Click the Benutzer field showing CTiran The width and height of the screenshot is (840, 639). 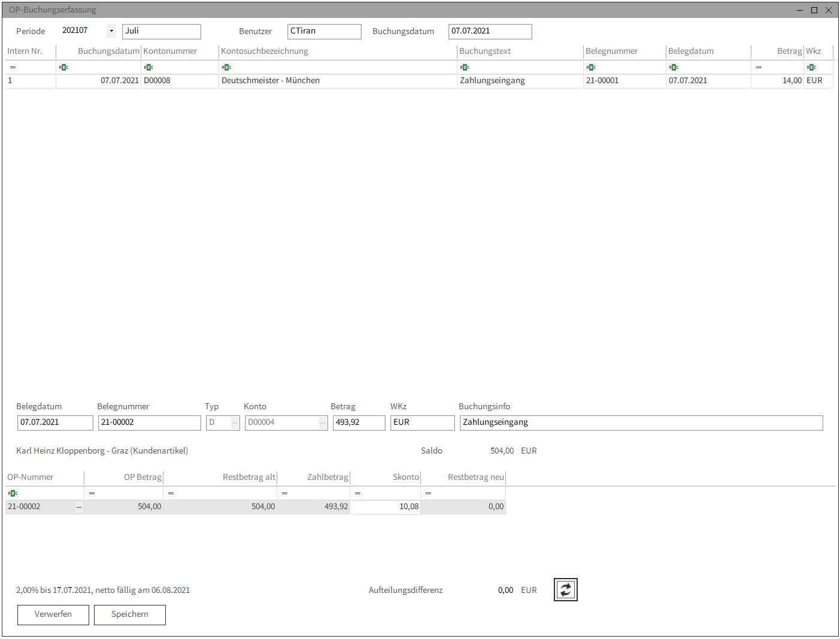pyautogui.click(x=325, y=31)
